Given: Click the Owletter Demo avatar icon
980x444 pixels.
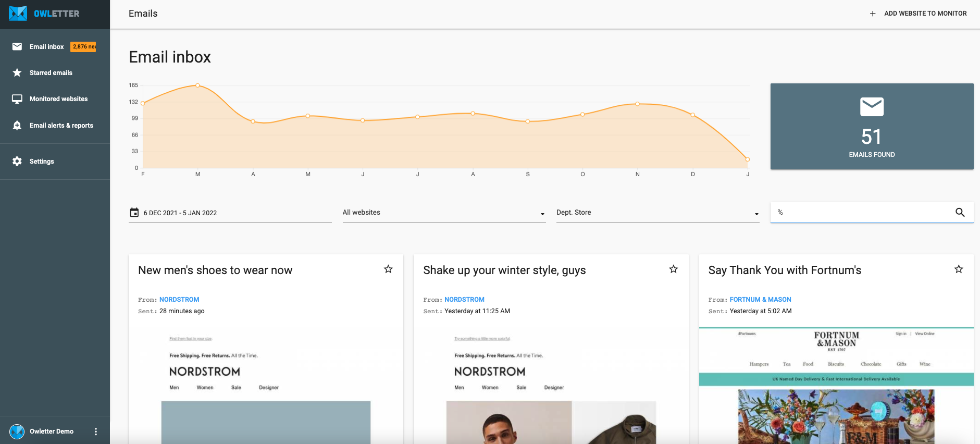Looking at the screenshot, I should pos(17,431).
